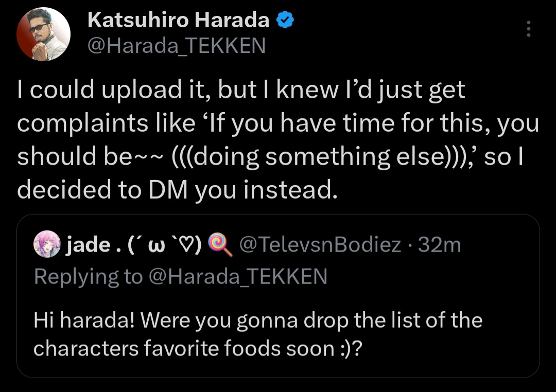Click the blue verified badge

pos(285,20)
